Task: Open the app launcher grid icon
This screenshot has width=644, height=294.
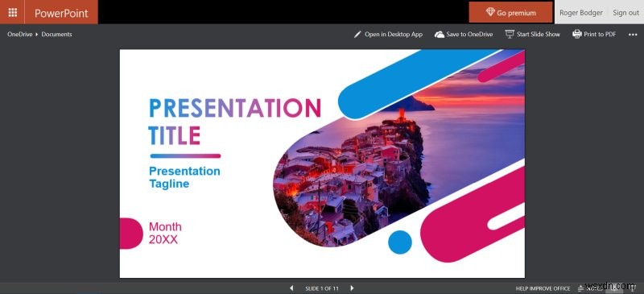Action: (x=12, y=12)
